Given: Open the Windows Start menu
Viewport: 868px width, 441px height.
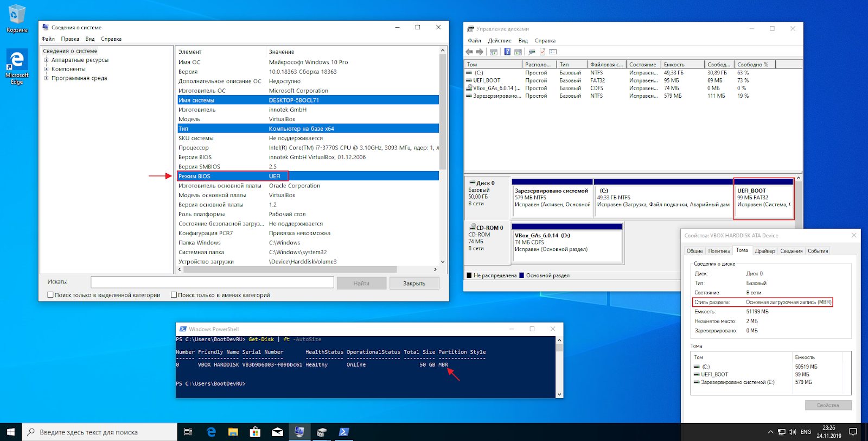Looking at the screenshot, I should point(11,432).
